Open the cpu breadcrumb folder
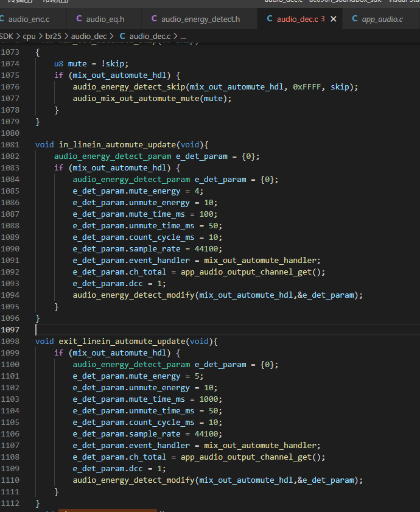The height and width of the screenshot is (512, 420). click(29, 37)
